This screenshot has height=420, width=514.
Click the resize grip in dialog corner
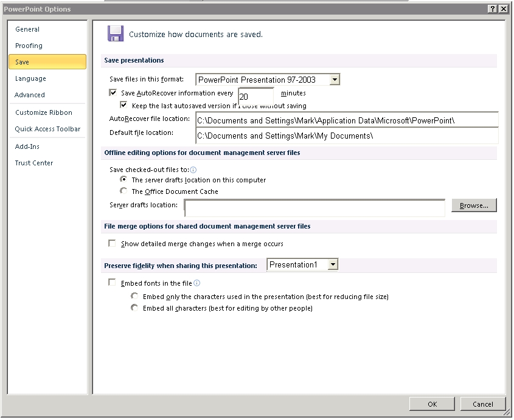point(507,413)
